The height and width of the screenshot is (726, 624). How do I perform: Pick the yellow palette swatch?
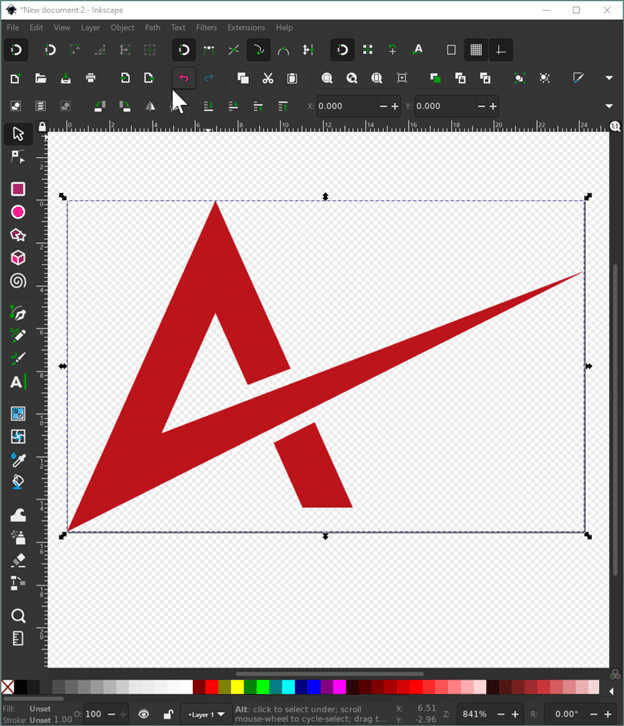click(x=237, y=687)
